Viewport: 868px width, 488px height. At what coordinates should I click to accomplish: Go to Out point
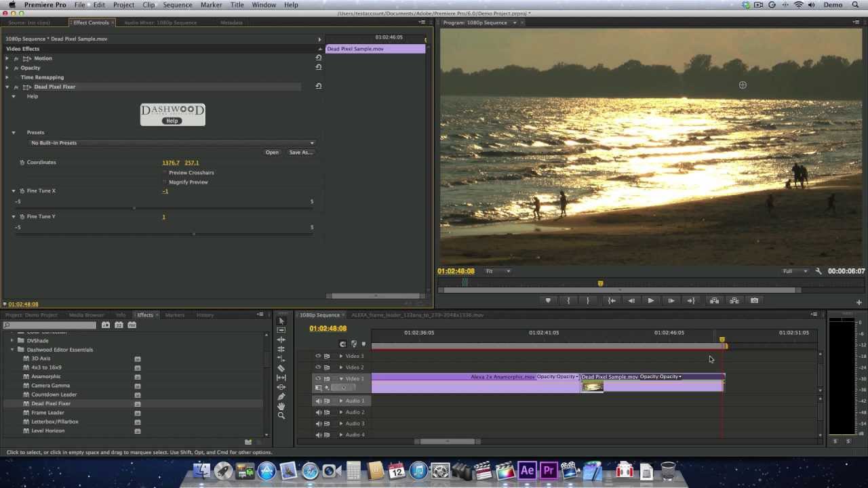[x=691, y=301]
